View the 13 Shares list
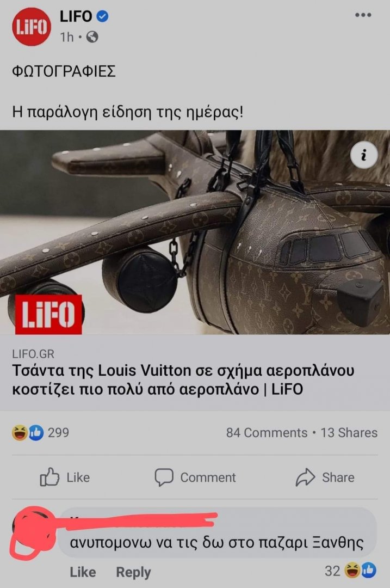 pyautogui.click(x=349, y=433)
